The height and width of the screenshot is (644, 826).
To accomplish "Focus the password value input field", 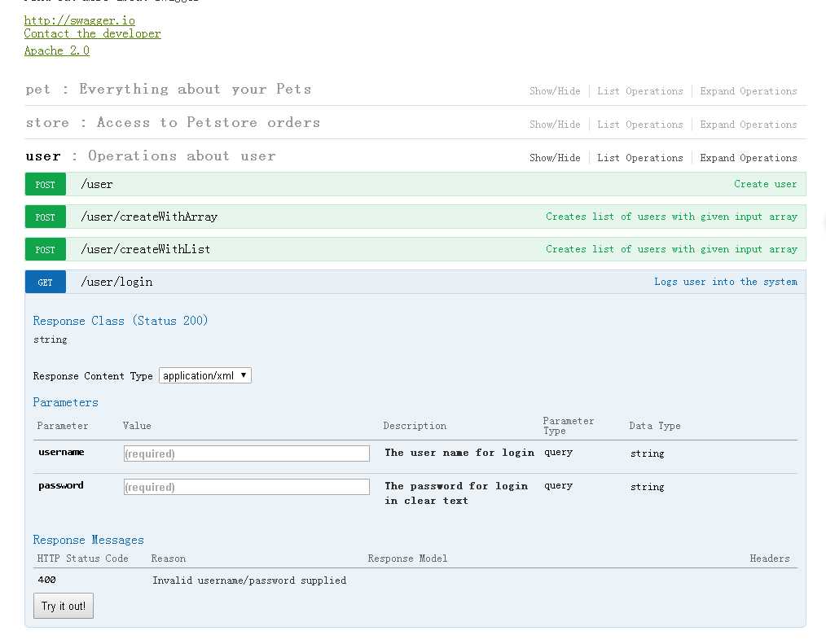I will 246,487.
